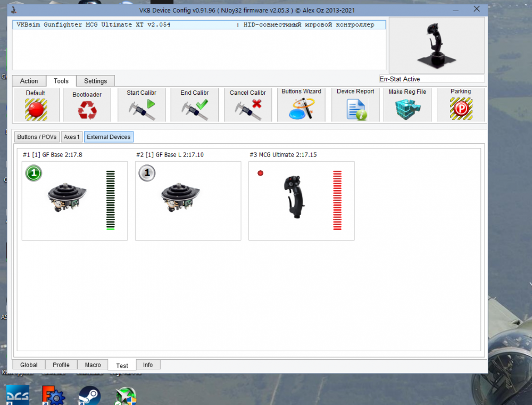Close the VKB Device Config window
Screen dimensions: 532x405
point(477,9)
